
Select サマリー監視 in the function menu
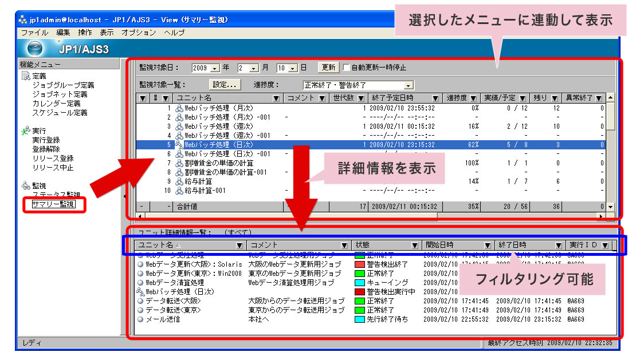coord(54,204)
